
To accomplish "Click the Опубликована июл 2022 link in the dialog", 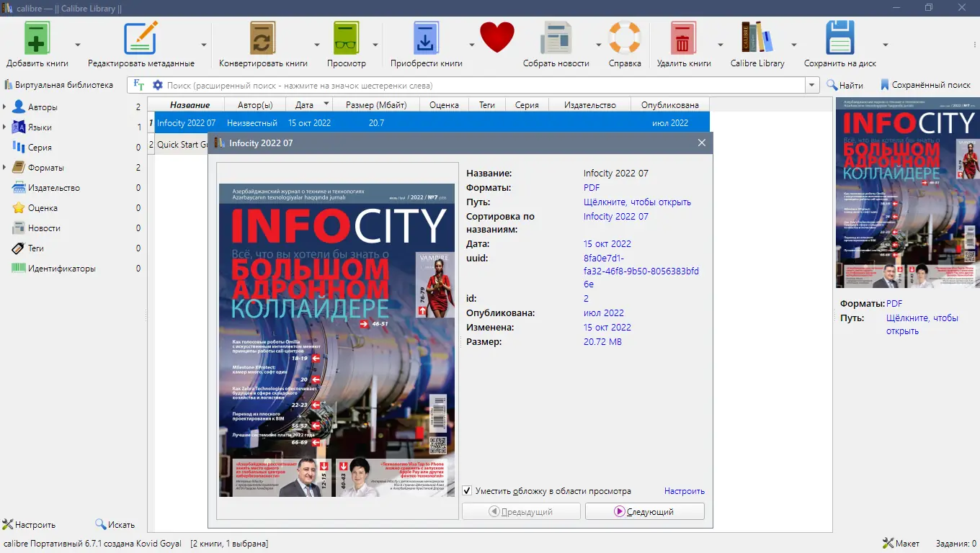I will click(x=604, y=313).
